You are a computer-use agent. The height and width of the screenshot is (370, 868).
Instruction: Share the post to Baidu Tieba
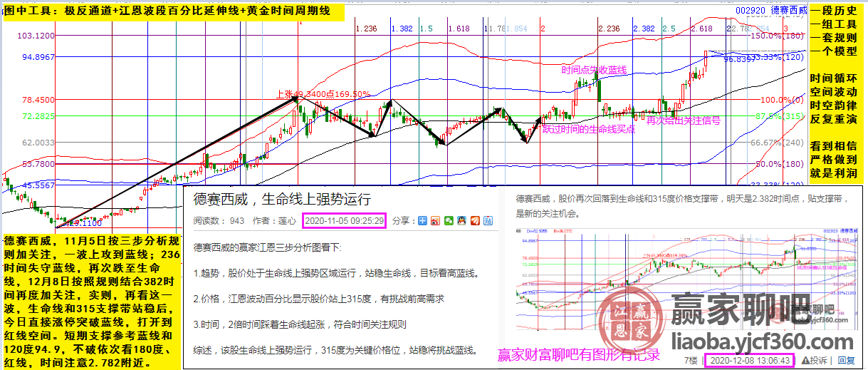pyautogui.click(x=487, y=221)
